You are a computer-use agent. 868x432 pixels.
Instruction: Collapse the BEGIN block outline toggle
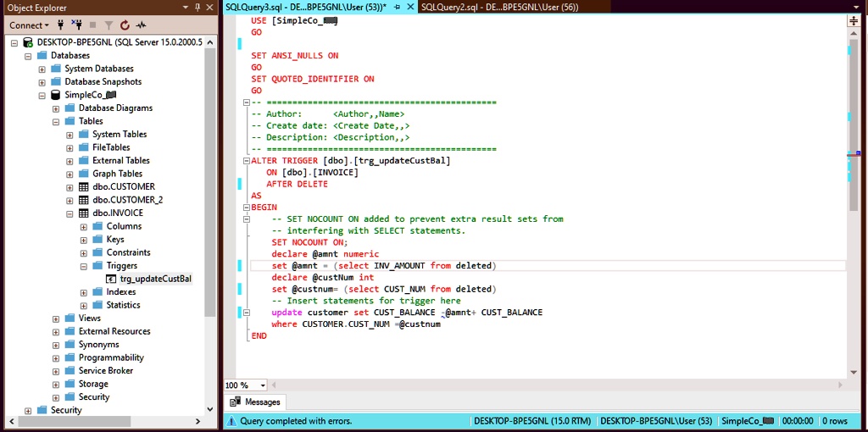pyautogui.click(x=247, y=208)
